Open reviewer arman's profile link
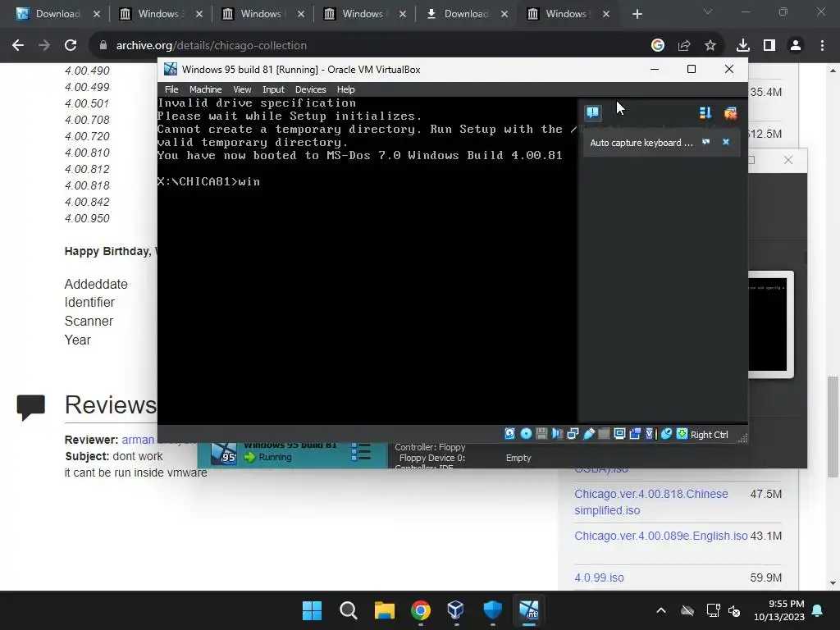The width and height of the screenshot is (840, 630). click(138, 440)
